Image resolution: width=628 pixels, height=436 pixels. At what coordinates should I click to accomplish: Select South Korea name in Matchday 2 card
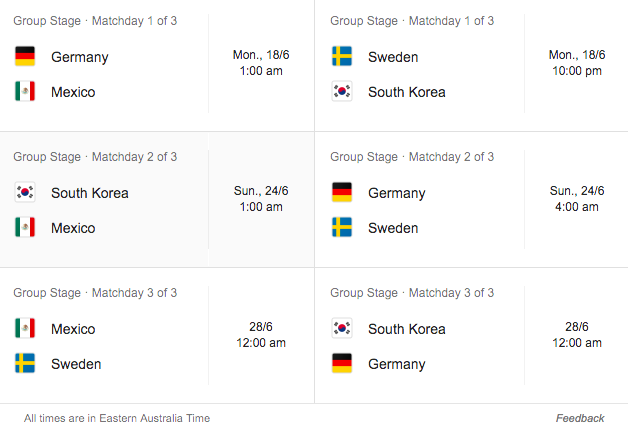[x=90, y=193]
